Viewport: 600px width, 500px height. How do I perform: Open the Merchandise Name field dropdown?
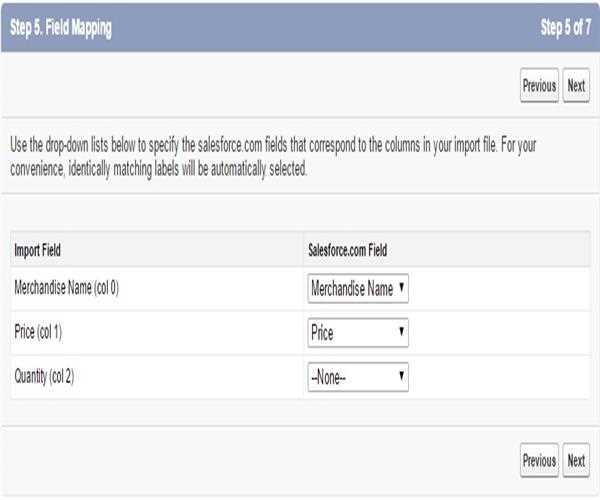point(358,289)
